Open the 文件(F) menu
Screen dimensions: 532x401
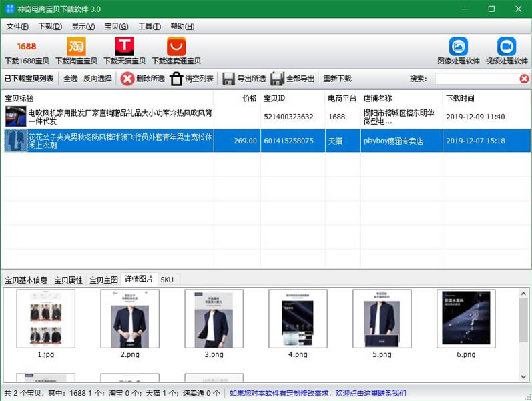click(17, 27)
